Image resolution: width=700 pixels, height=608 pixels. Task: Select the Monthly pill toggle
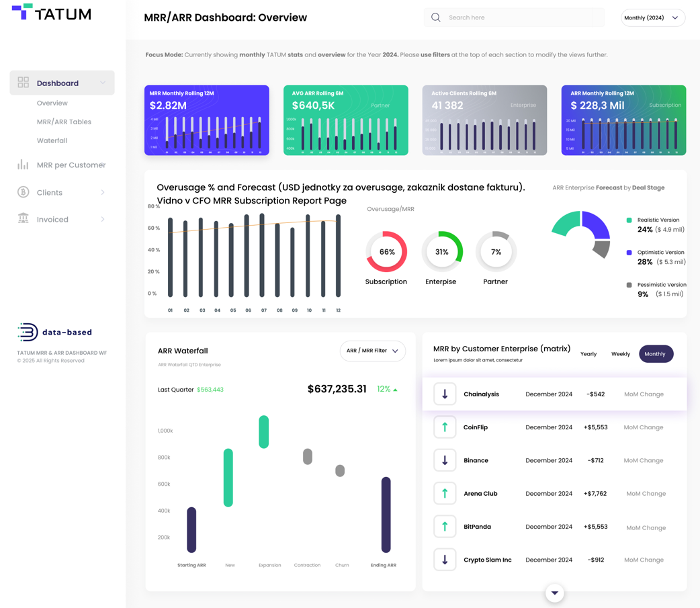click(x=656, y=353)
